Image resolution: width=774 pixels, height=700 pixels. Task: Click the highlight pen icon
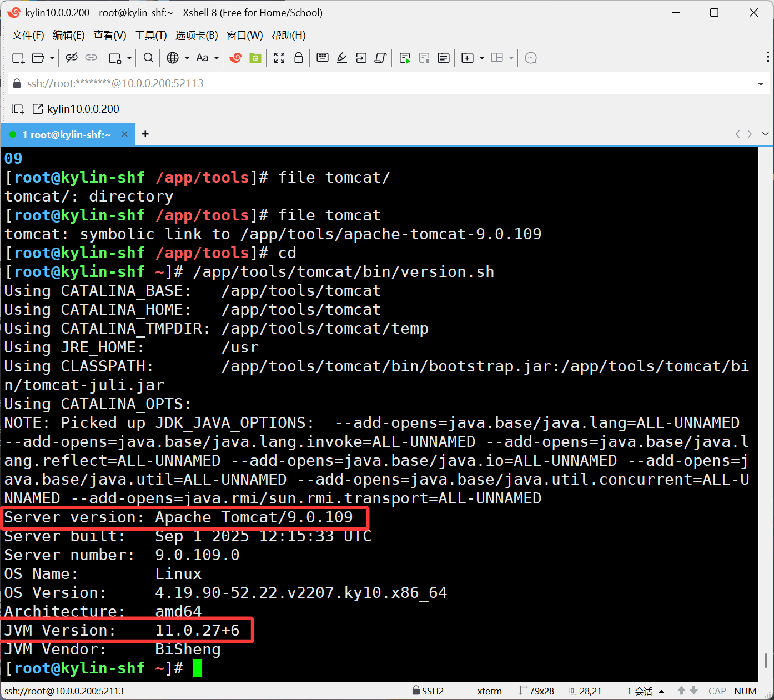(342, 58)
